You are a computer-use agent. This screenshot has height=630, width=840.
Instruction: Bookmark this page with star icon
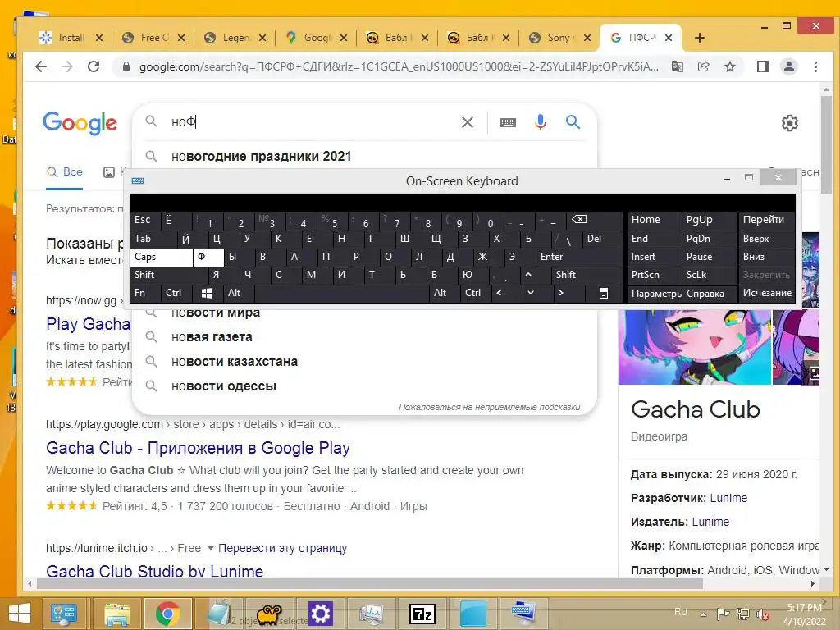(x=729, y=66)
